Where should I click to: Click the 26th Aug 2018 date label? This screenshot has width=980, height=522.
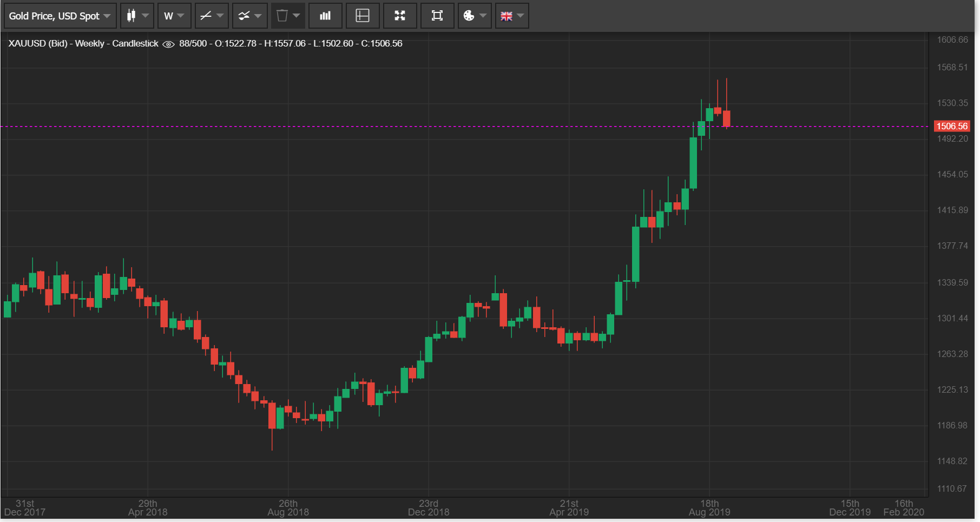[x=288, y=508]
